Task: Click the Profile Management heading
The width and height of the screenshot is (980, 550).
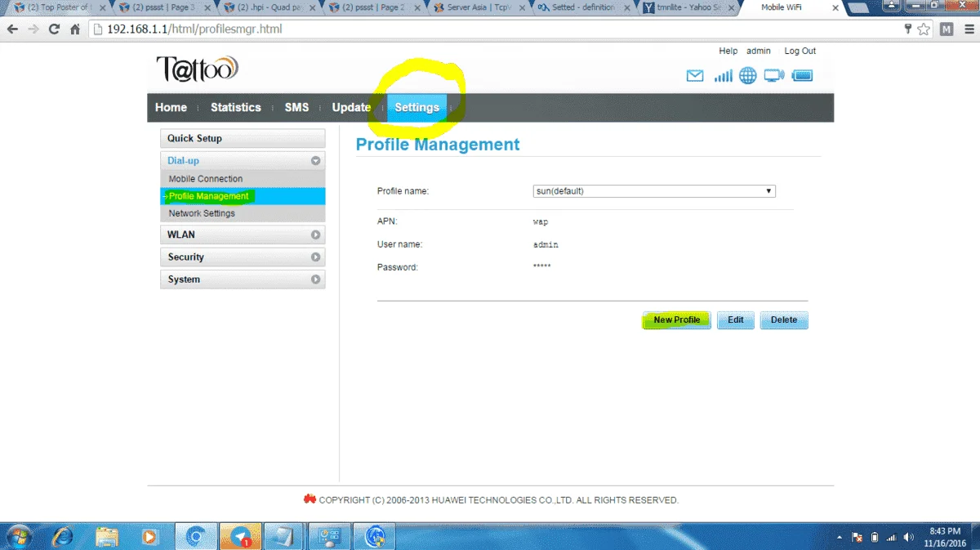Action: pyautogui.click(x=438, y=145)
